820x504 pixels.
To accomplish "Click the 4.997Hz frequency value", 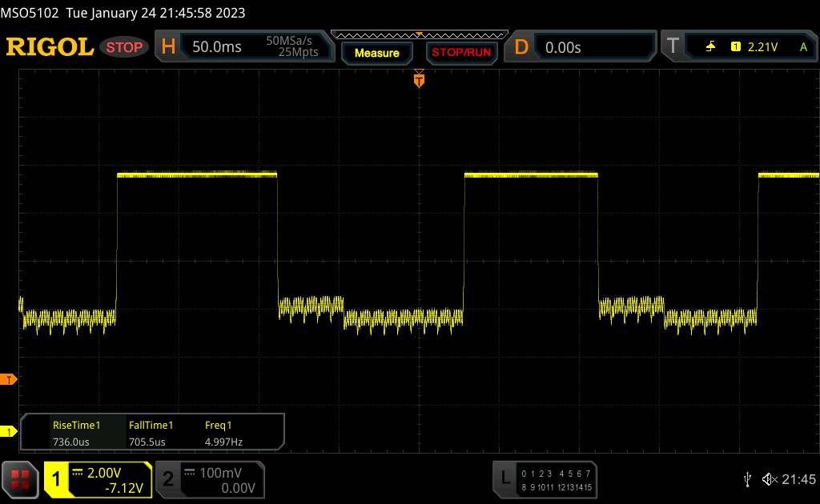I will [223, 442].
